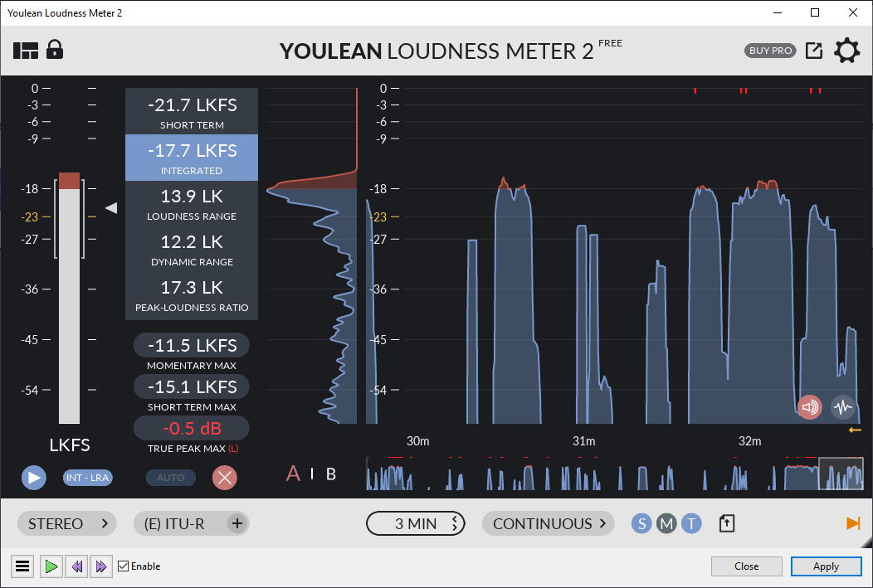Click the 31m marker on timeline

[x=583, y=441]
